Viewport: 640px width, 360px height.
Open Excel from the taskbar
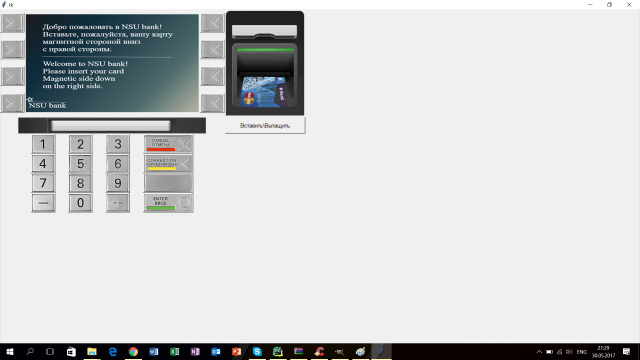tap(174, 351)
